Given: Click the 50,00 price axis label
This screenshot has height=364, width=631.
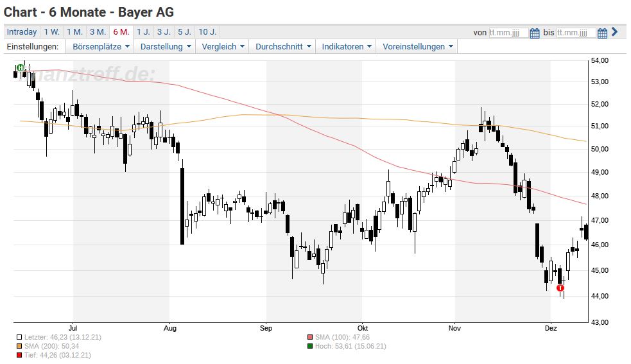Looking at the screenshot, I should click(x=600, y=150).
